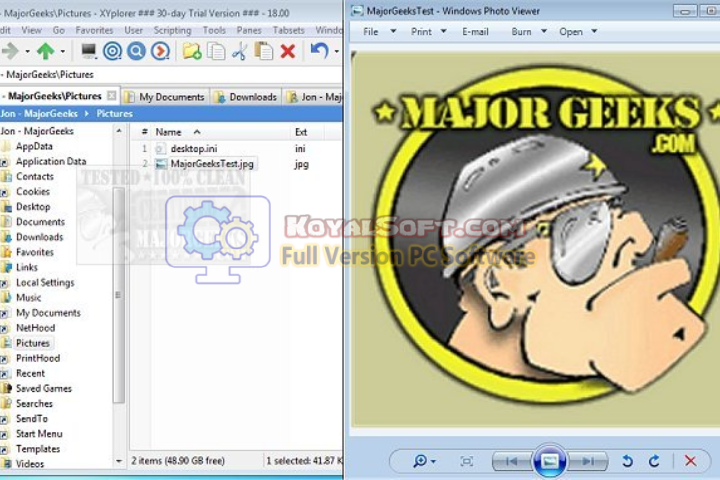Click the tree scrollbar down arrow
Screen dimensions: 720x480
pyautogui.click(x=118, y=461)
